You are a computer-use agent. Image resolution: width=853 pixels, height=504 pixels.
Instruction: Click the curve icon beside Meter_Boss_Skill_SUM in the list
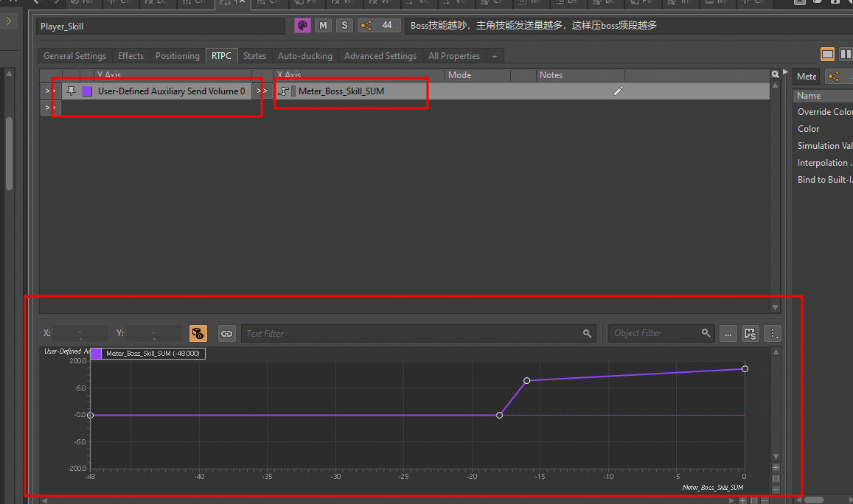[x=283, y=91]
